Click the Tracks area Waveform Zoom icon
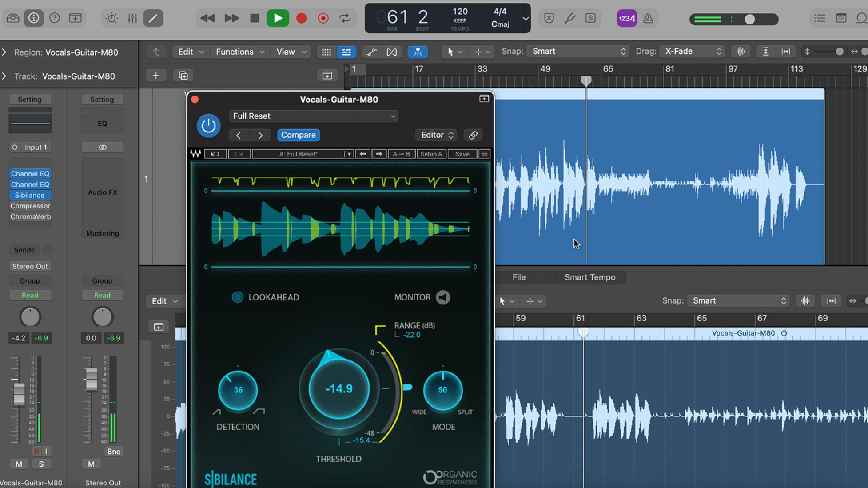Screen dimensions: 868x488 pyautogui.click(x=741, y=52)
